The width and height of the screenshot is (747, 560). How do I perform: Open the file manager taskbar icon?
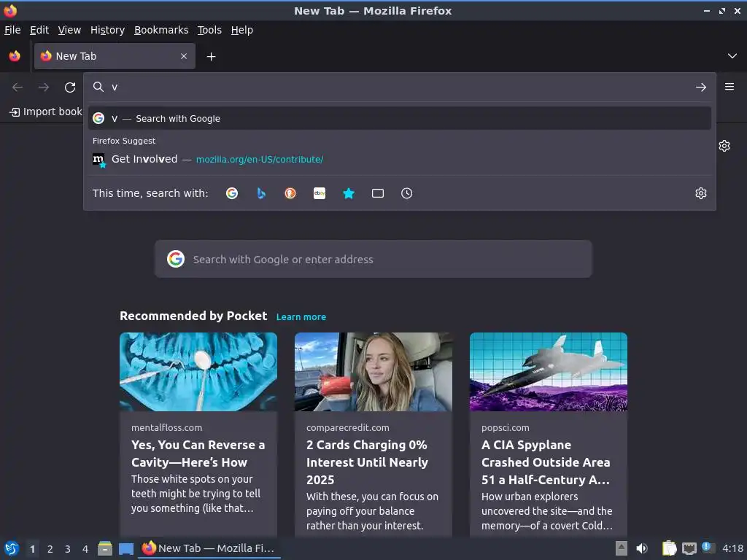tap(105, 548)
